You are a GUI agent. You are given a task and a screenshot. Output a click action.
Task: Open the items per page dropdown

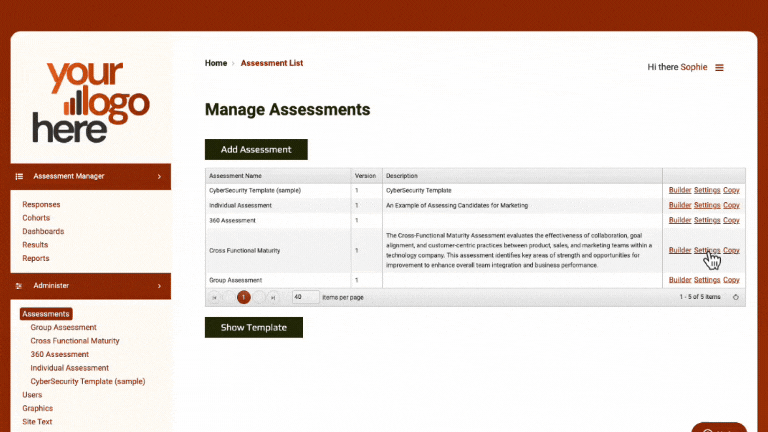tap(305, 297)
